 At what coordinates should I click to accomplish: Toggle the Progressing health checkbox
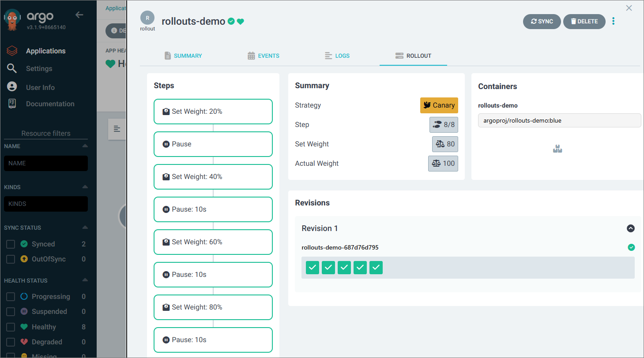[11, 297]
